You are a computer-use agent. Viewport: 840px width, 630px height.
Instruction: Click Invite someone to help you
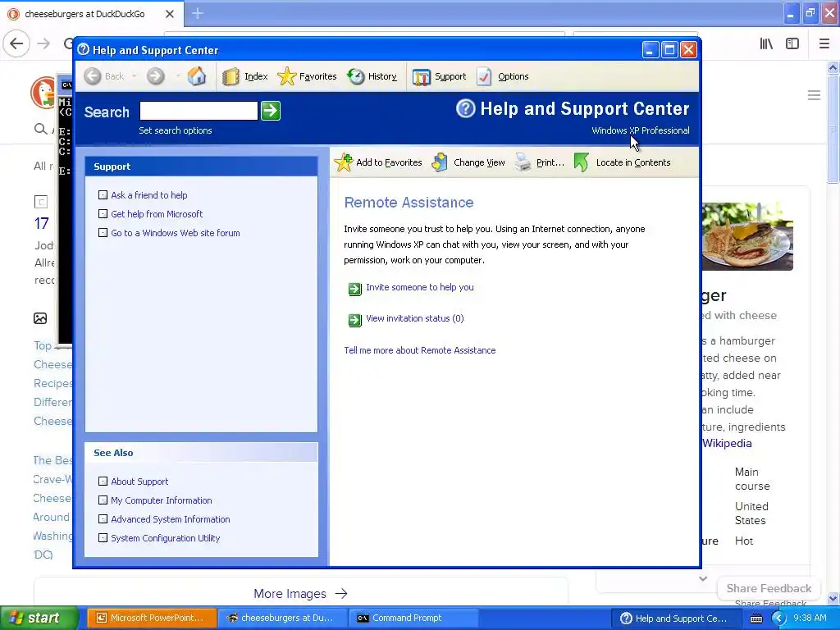point(419,287)
